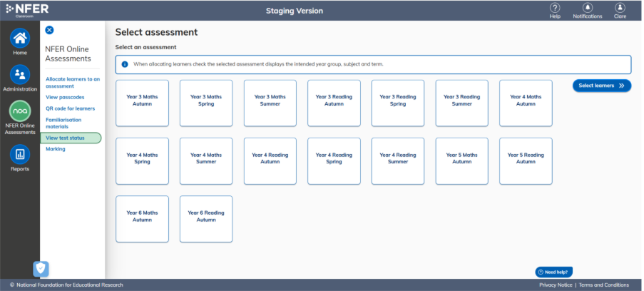644x291 pixels.
Task: Click the blue shield privacy badge
Action: click(x=41, y=269)
